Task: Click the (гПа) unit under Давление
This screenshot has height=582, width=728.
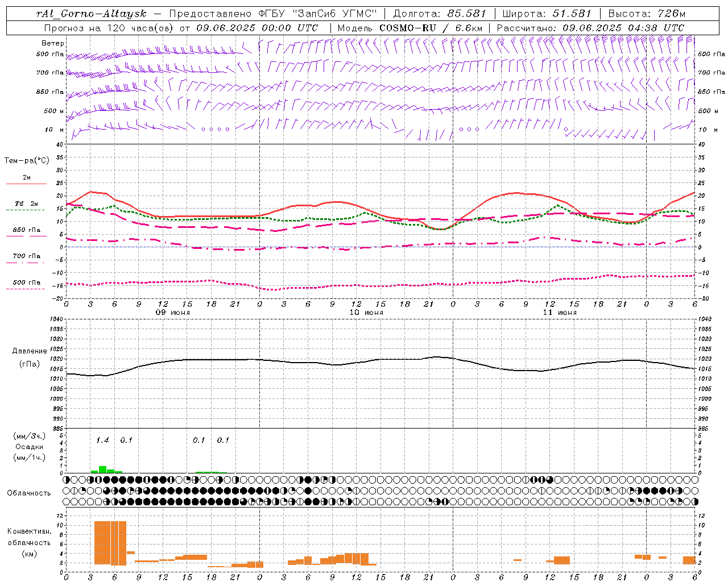Action: coord(30,364)
